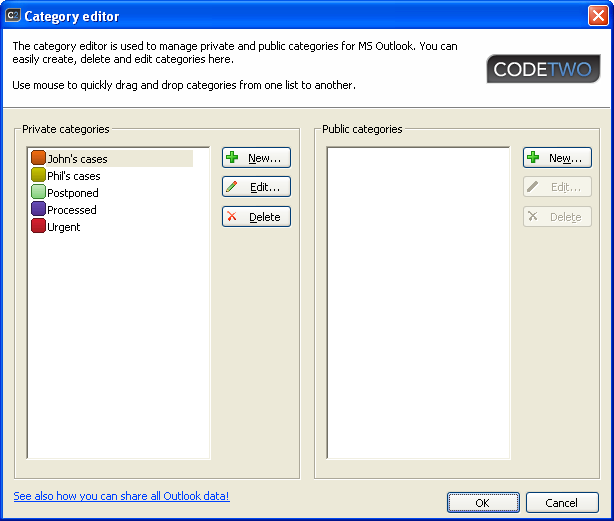
Task: Delete the selected private category
Action: click(256, 217)
